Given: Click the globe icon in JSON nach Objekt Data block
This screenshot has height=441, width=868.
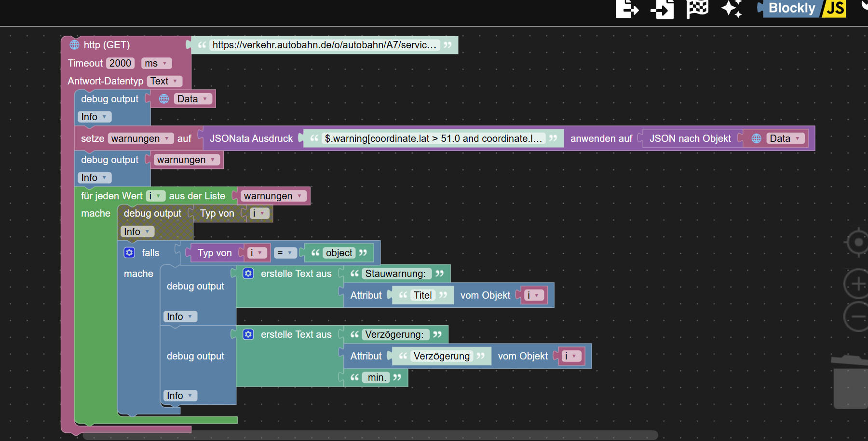Looking at the screenshot, I should tap(757, 138).
